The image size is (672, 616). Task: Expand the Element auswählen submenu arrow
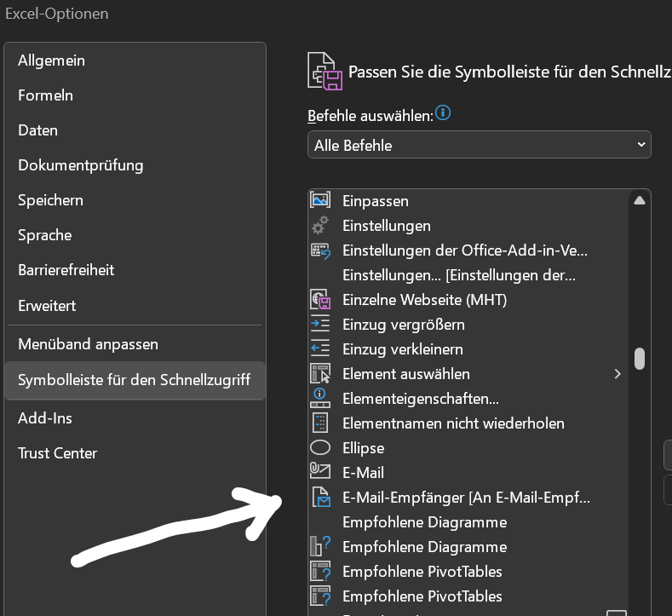tap(617, 374)
